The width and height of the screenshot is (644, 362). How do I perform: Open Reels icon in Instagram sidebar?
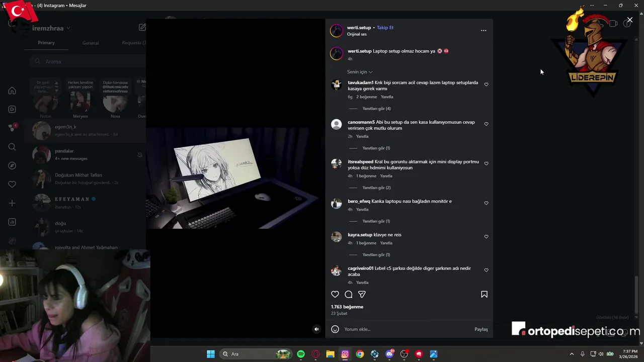coord(12,110)
